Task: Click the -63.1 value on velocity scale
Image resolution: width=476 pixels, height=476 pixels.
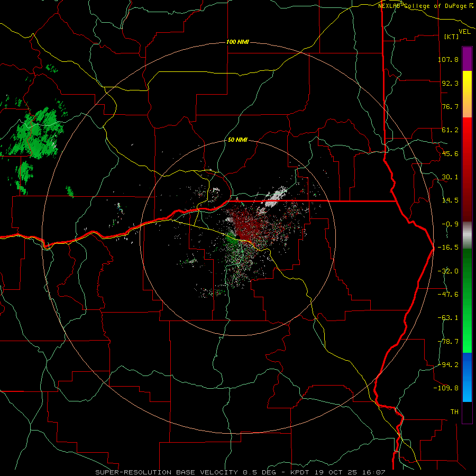Action: click(x=448, y=318)
